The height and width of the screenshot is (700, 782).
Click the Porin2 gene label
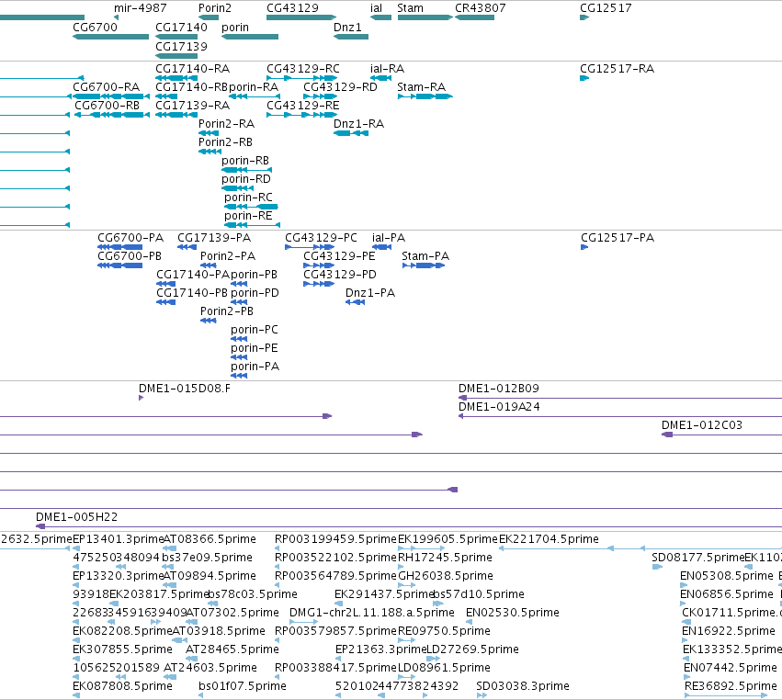[214, 8]
